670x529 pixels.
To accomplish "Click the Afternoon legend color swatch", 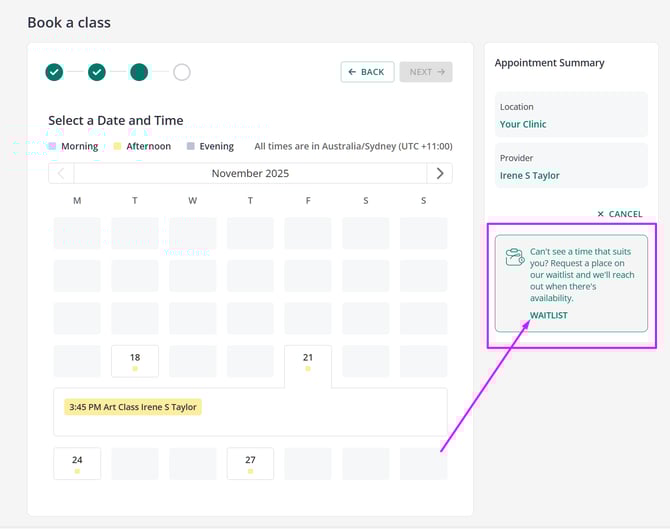I will pyautogui.click(x=118, y=146).
